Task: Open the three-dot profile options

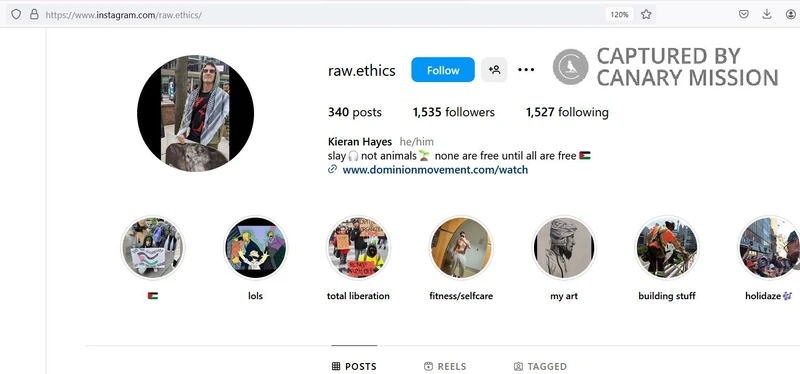Action: click(x=526, y=70)
